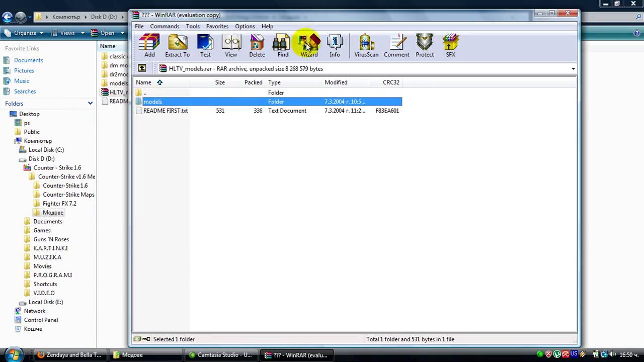Click the SFX toolbar icon
The width and height of the screenshot is (644, 362).
(x=450, y=45)
